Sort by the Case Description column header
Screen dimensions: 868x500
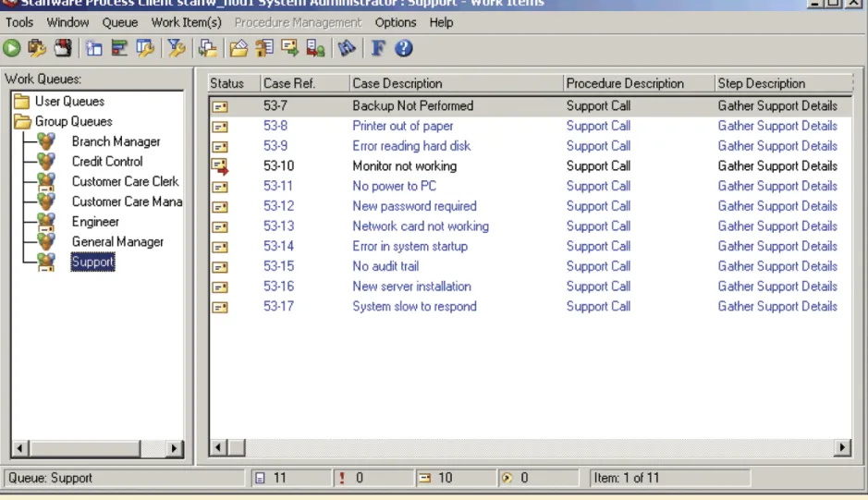coord(456,83)
